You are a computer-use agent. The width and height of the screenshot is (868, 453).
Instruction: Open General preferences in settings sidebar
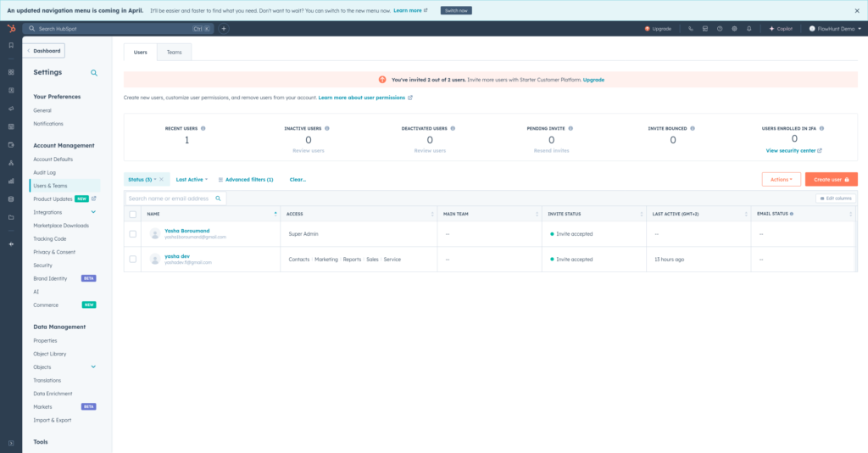[x=42, y=111]
